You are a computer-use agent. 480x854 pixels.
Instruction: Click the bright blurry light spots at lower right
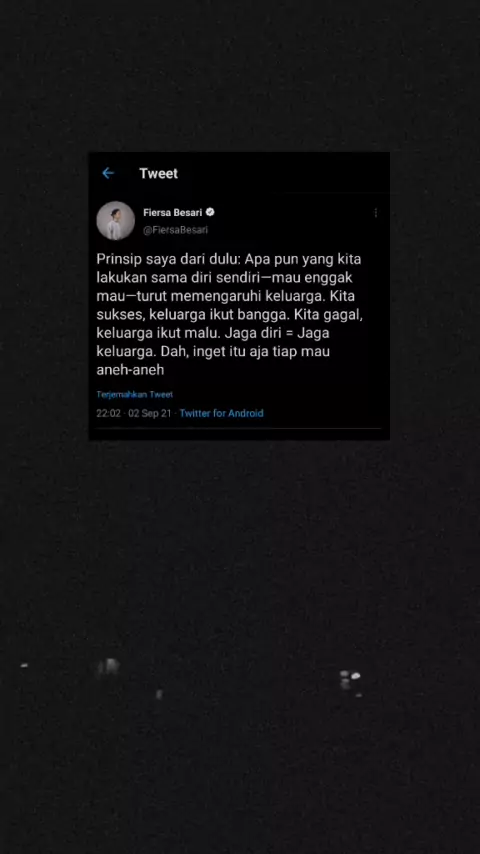[351, 681]
